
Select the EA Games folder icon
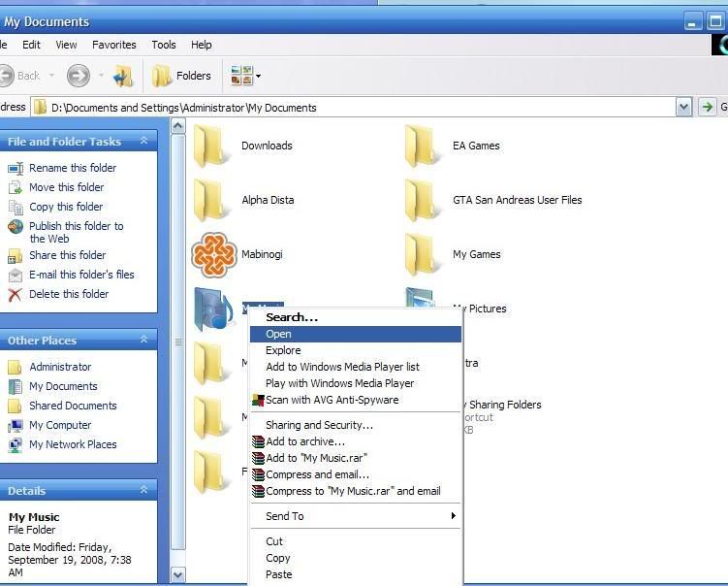coord(425,146)
